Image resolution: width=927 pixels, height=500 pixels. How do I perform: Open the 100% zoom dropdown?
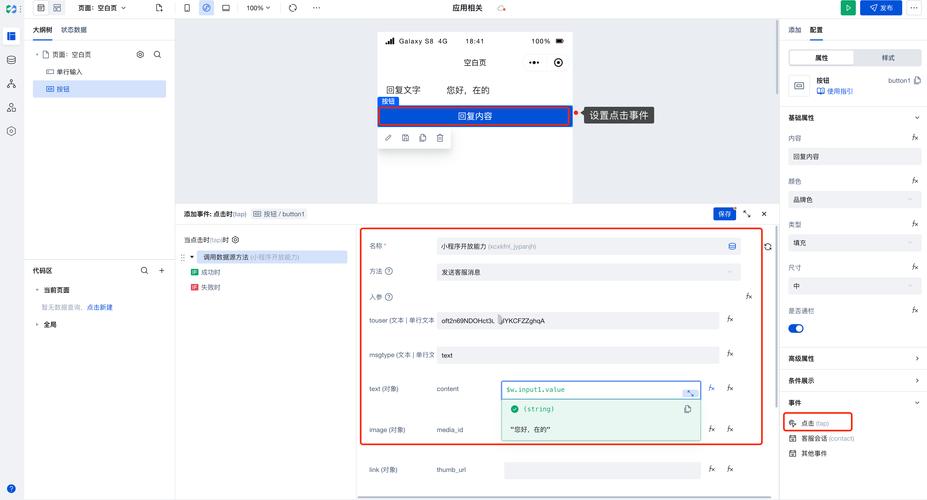click(258, 8)
